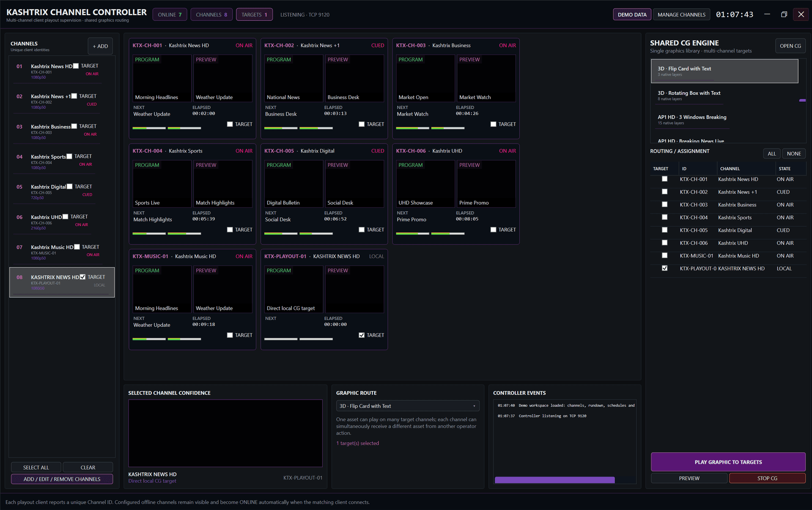Disable TARGET on the KTX-PLAYOUT-01 card
The height and width of the screenshot is (510, 812).
pos(362,335)
